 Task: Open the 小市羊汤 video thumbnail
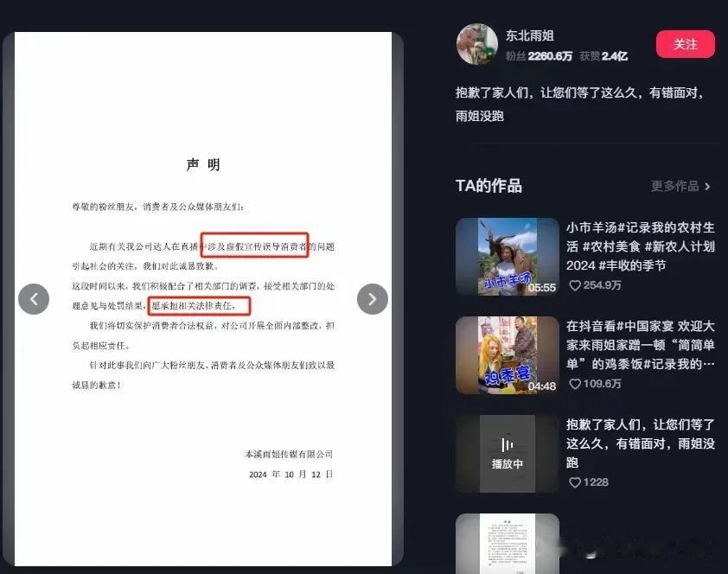coord(508,257)
